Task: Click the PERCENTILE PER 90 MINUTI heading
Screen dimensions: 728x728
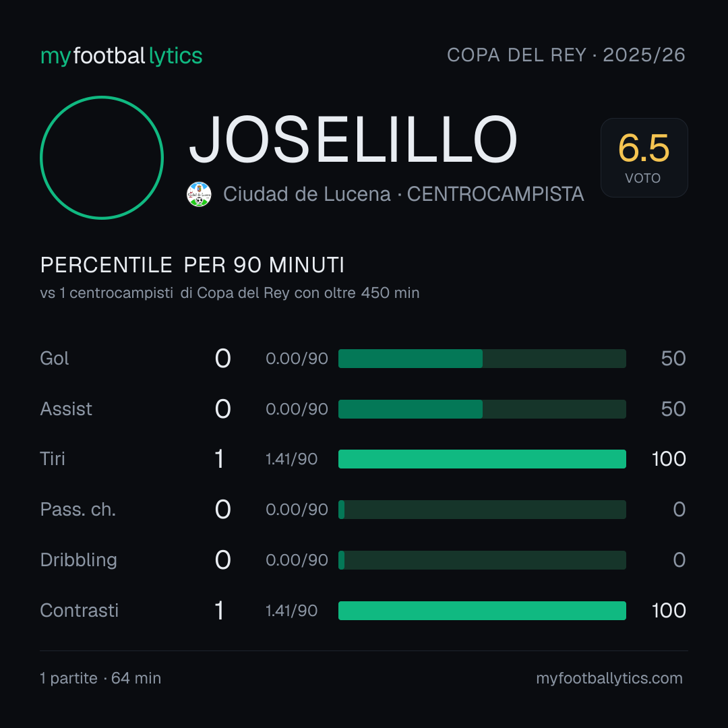Action: click(x=192, y=265)
